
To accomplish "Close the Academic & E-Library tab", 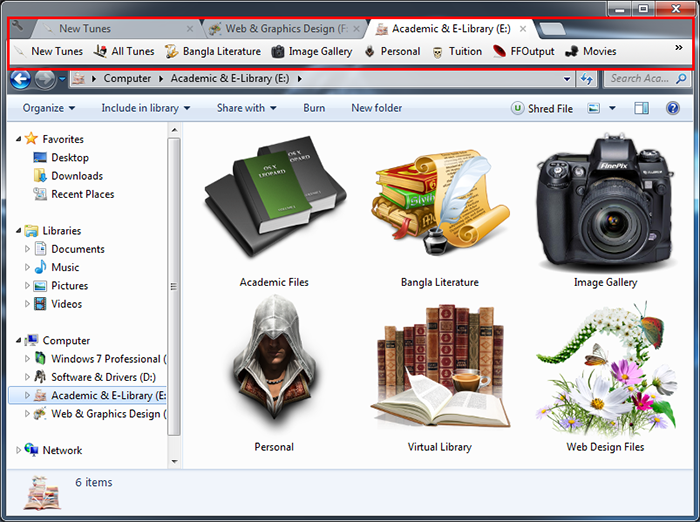I will 523,29.
